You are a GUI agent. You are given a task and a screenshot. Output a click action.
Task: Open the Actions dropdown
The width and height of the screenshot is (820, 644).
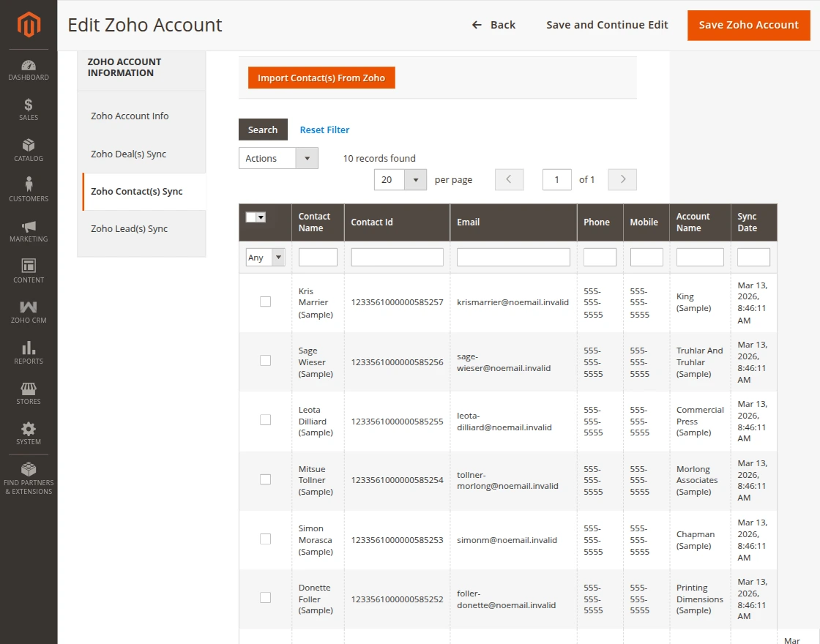278,158
